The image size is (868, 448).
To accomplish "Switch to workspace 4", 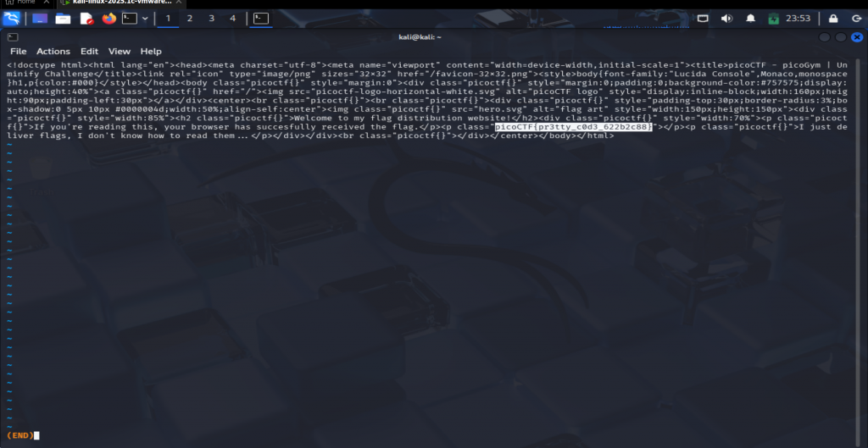I will coord(232,19).
